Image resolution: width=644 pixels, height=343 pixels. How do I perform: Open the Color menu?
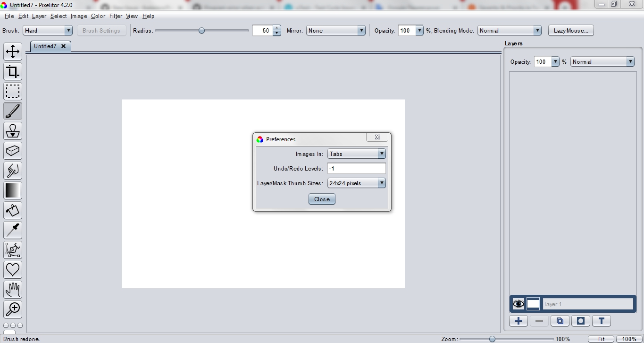98,16
